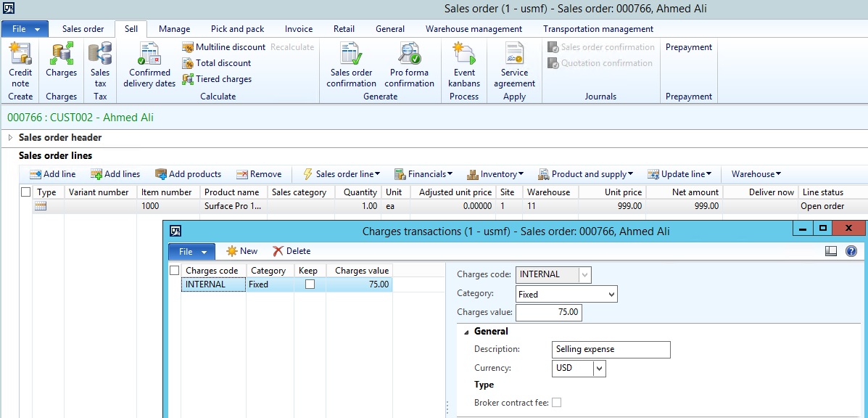Open the Invoice ribbon tab
The height and width of the screenshot is (418, 868).
pos(299,29)
